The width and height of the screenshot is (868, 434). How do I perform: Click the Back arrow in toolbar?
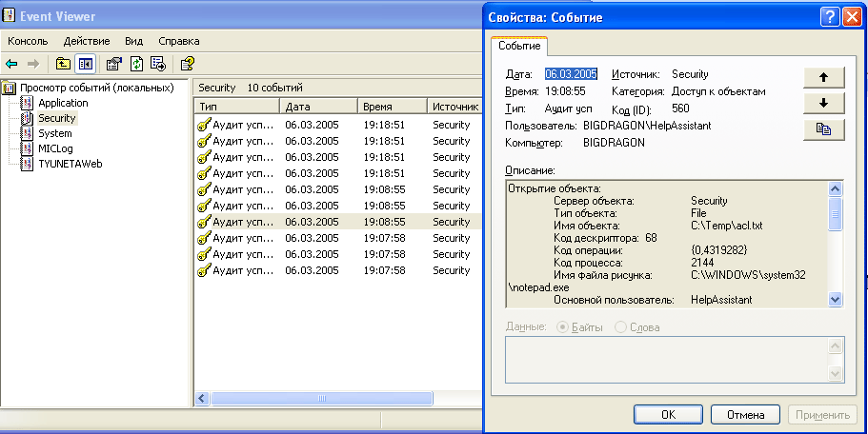point(11,64)
